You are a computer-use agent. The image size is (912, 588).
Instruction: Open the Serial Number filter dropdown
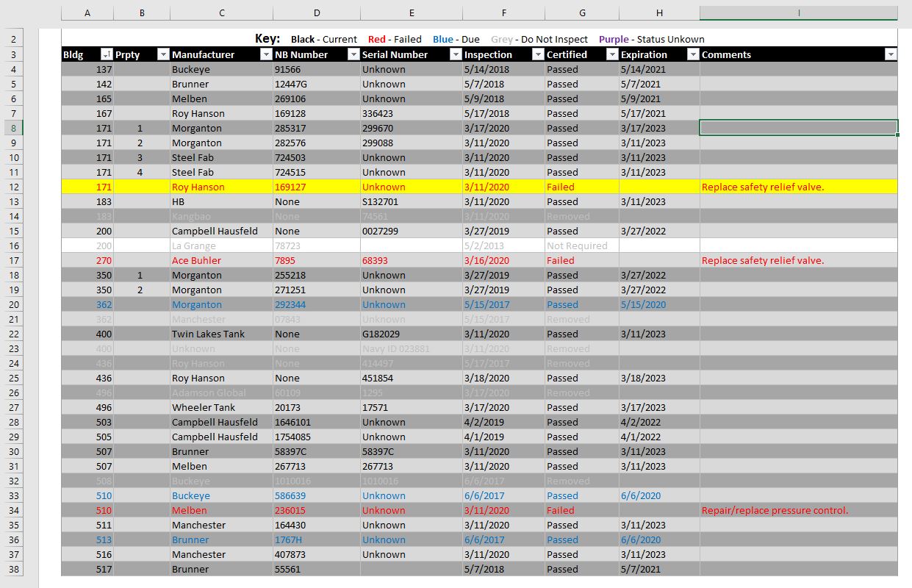456,54
